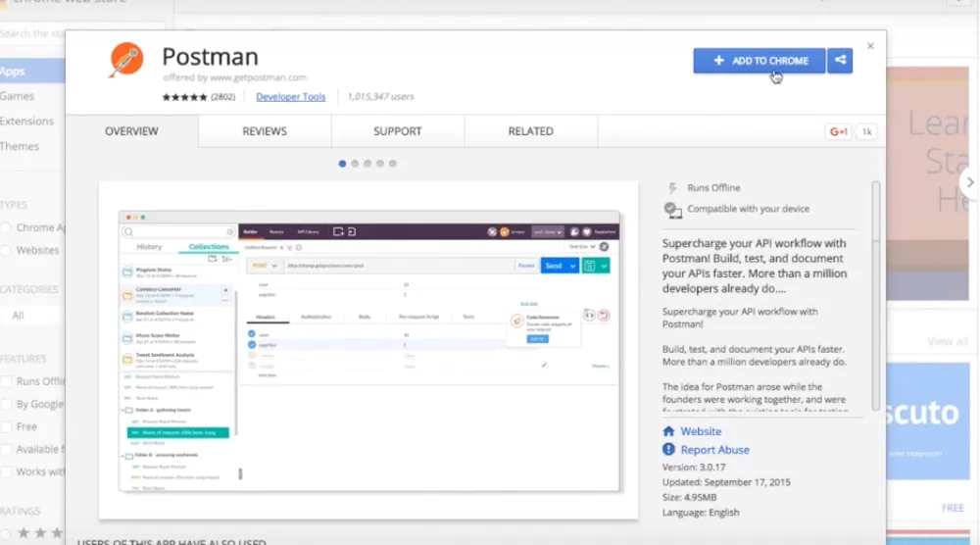Click the store search field
980x545 pixels.
tap(81, 33)
